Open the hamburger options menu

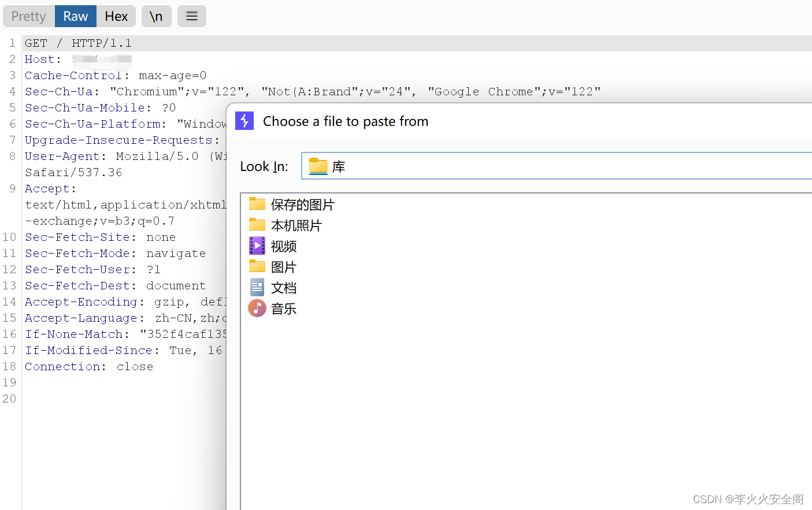pyautogui.click(x=192, y=16)
